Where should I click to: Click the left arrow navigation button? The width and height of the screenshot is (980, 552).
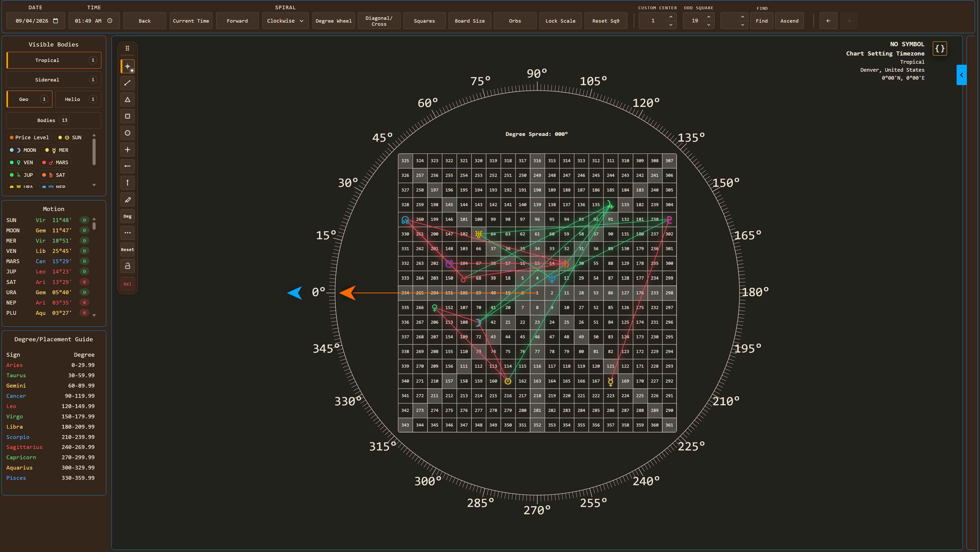828,21
